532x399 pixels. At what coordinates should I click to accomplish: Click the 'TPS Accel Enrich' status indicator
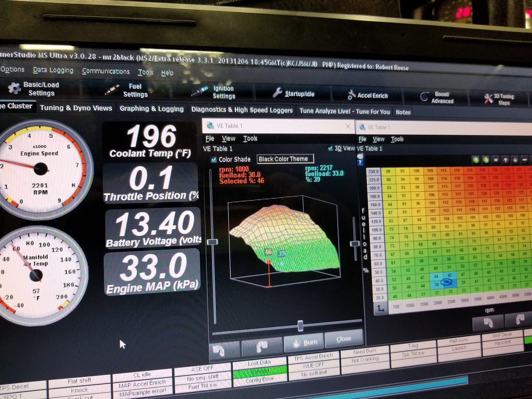click(x=314, y=357)
